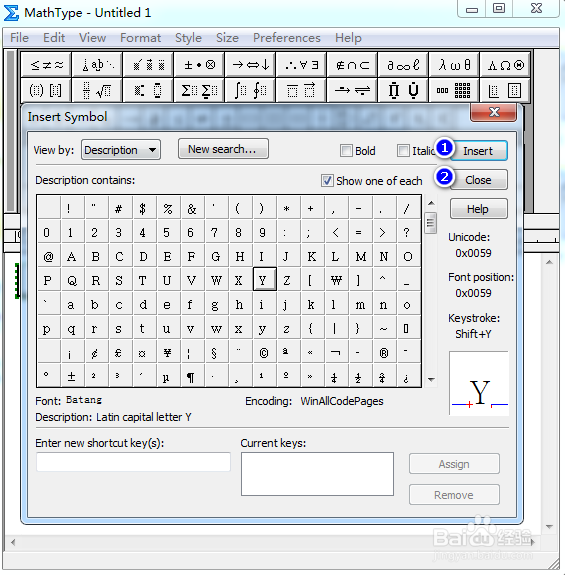
Task: Open the products and set theory templates palette
Action: pyautogui.click(x=403, y=90)
